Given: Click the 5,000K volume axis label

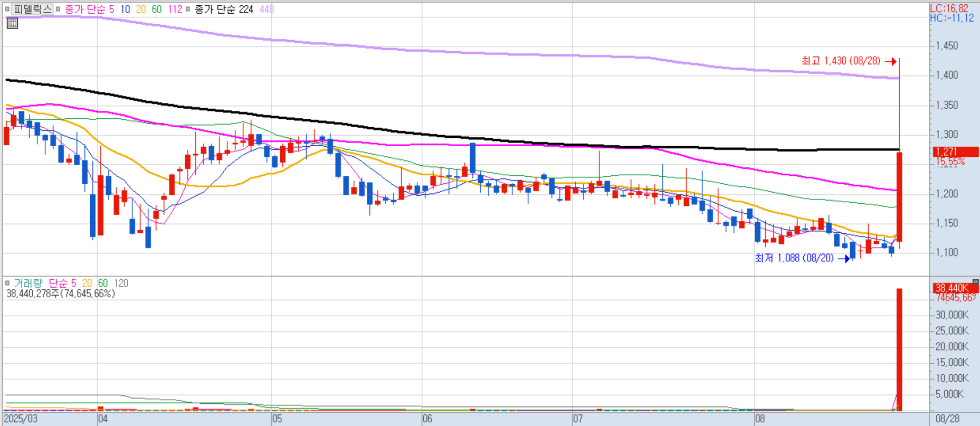Looking at the screenshot, I should click(950, 394).
